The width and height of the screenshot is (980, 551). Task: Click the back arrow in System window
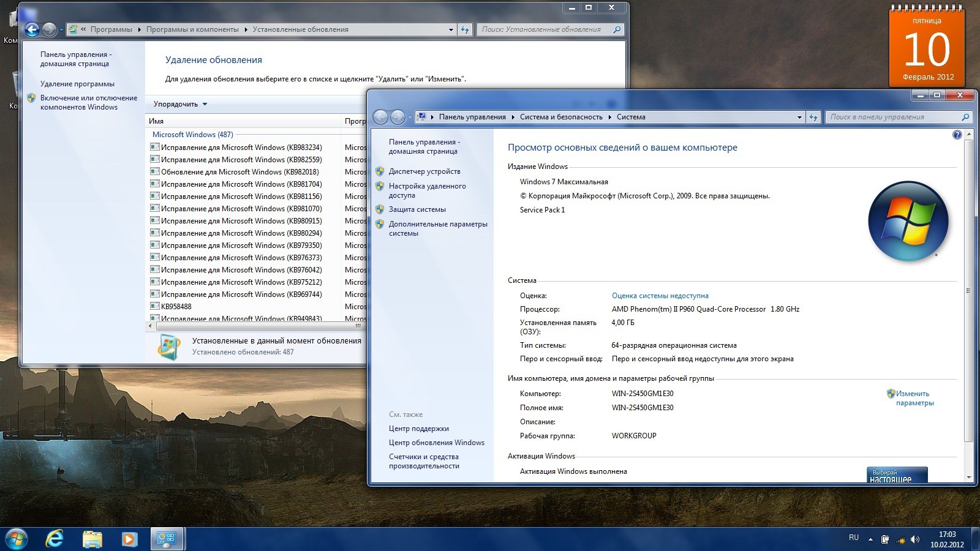click(x=380, y=117)
